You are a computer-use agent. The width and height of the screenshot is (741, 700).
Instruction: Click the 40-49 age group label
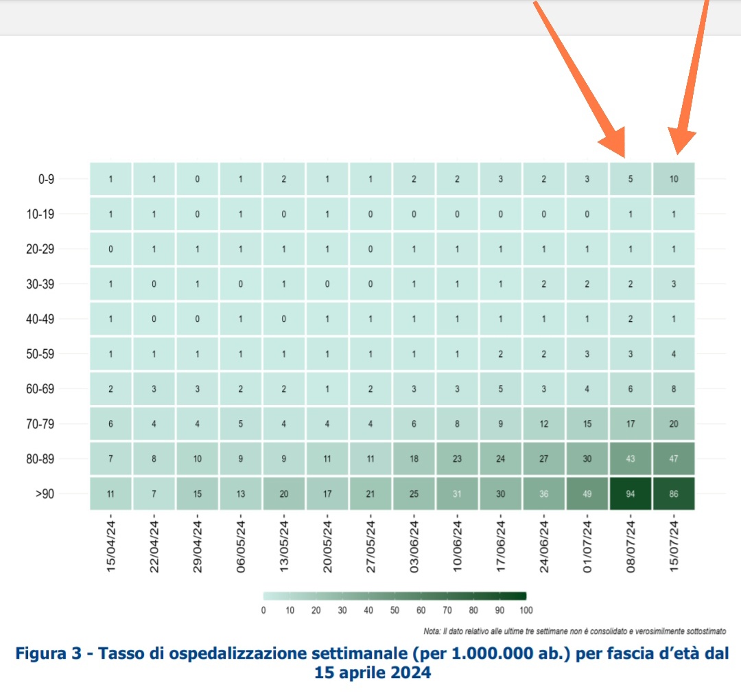(40, 319)
